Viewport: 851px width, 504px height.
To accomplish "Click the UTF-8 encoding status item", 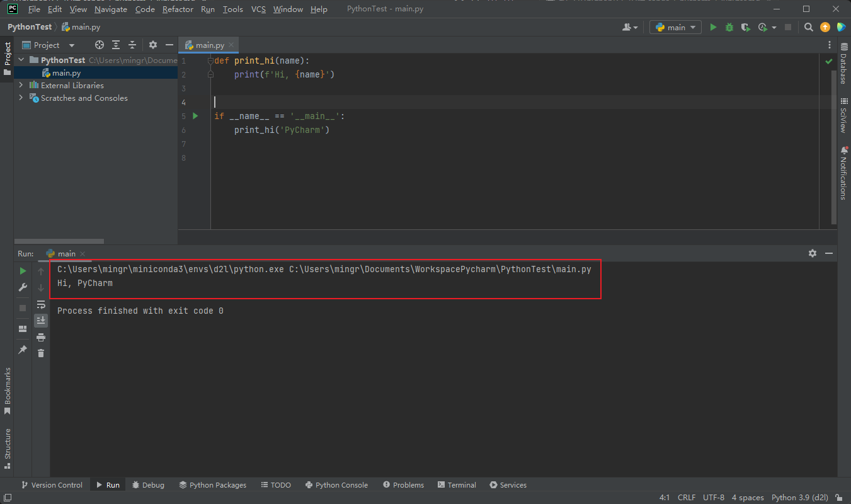I will (x=714, y=497).
